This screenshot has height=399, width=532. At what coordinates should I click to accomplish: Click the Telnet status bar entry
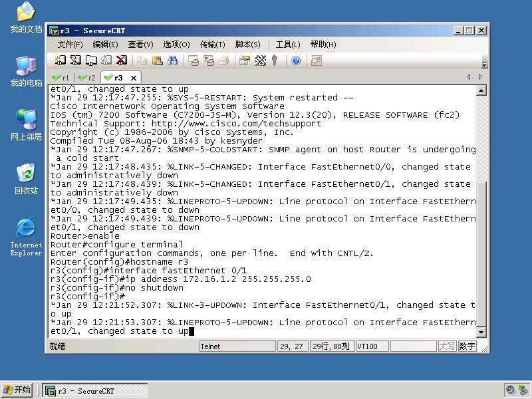(x=237, y=346)
